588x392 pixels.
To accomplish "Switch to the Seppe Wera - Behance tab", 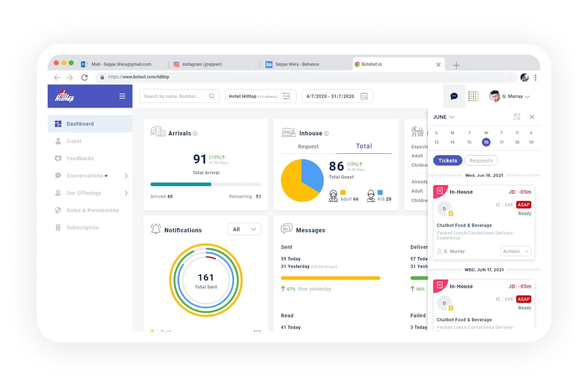I will (306, 64).
